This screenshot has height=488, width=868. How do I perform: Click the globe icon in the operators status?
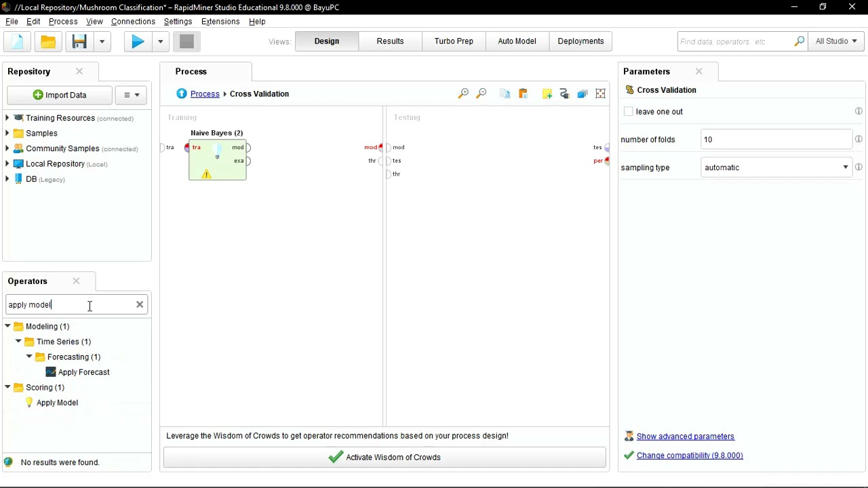pos(8,462)
